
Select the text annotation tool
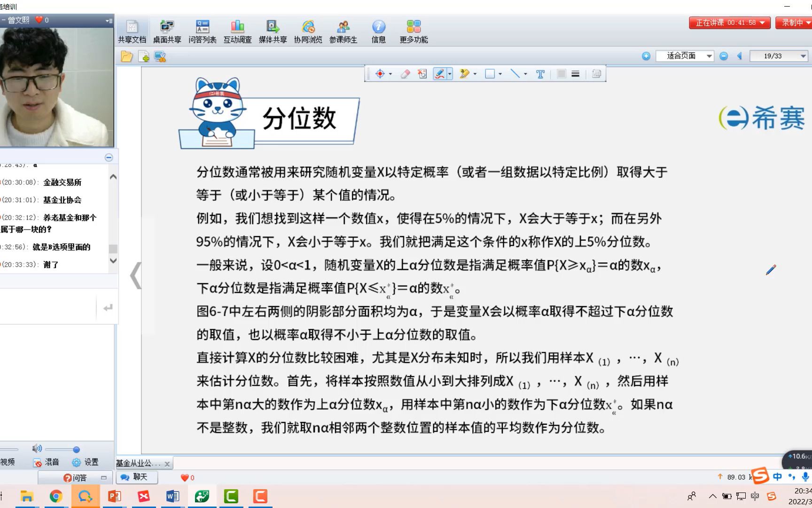(539, 74)
